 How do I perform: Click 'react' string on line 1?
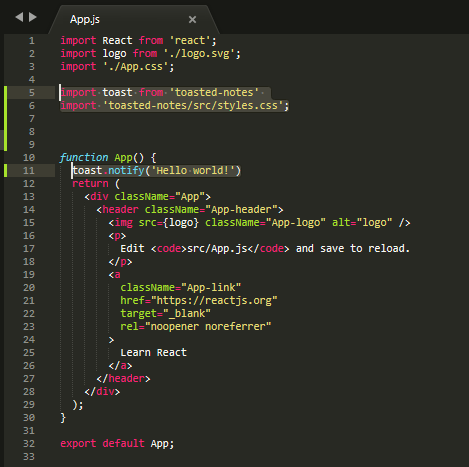tap(190, 41)
